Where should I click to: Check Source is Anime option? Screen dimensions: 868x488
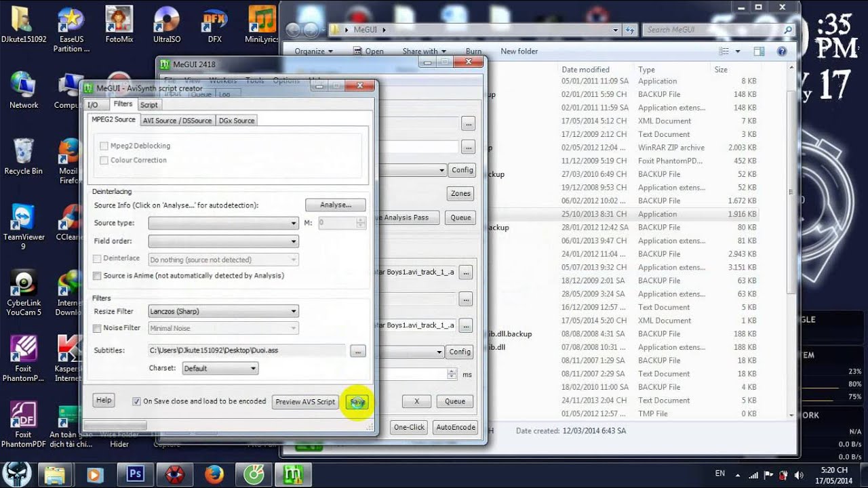(97, 276)
